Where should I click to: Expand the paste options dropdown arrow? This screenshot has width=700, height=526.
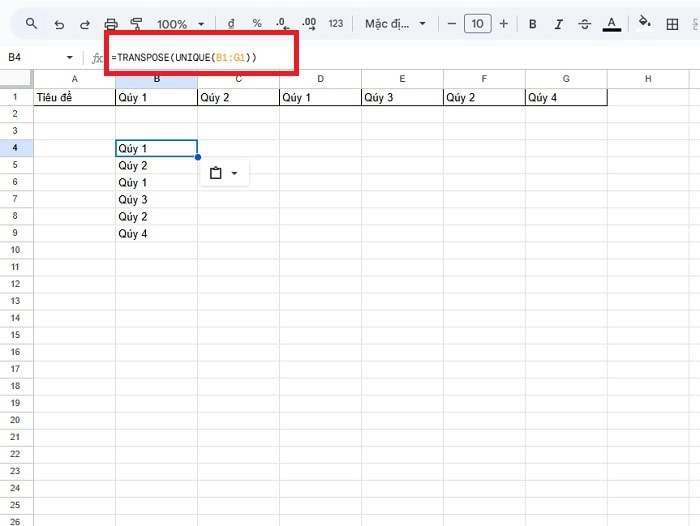(x=234, y=173)
